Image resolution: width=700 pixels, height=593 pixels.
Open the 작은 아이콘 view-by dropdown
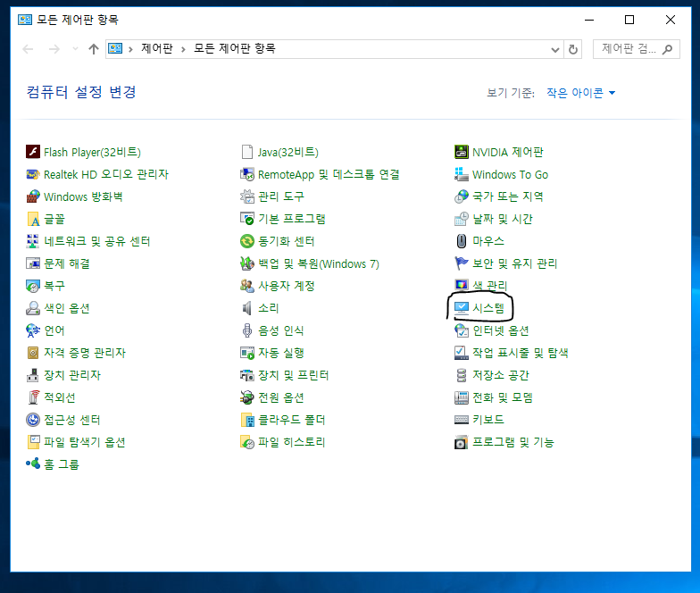[580, 93]
